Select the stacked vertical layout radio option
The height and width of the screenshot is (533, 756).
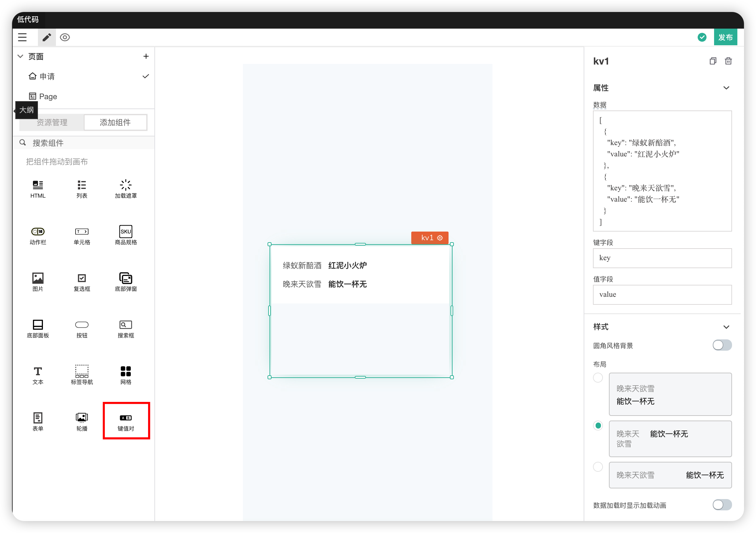[x=598, y=378]
